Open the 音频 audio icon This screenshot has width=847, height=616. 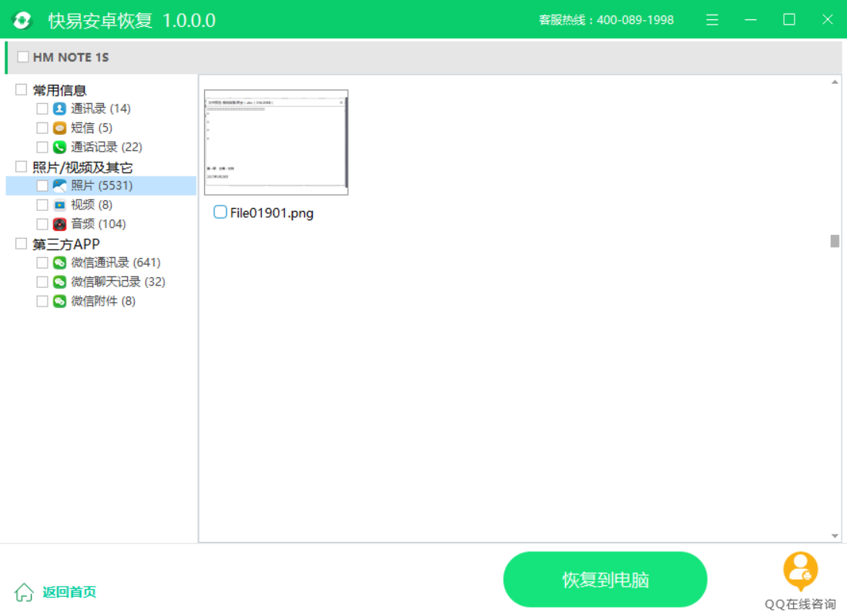point(59,224)
